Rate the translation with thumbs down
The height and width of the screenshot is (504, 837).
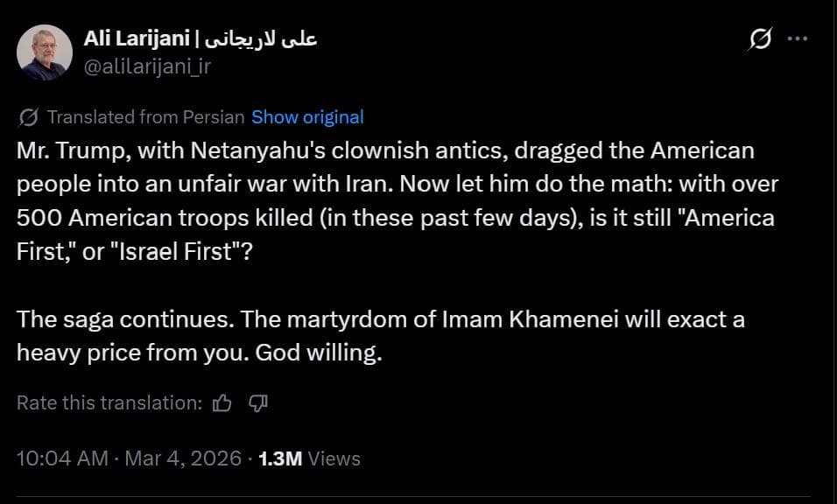[x=257, y=402]
